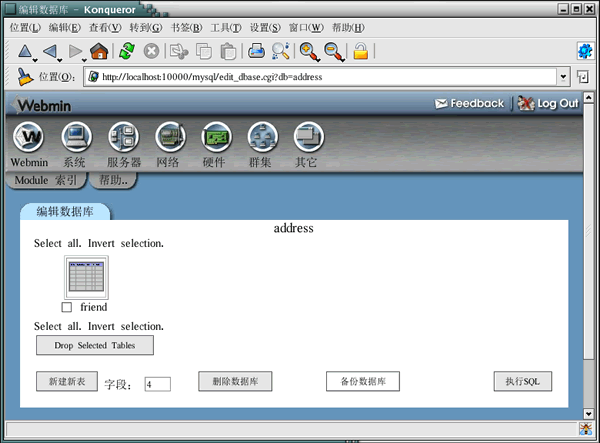This screenshot has height=443, width=600.
Task: Open the 设置(S) menu
Action: point(265,28)
